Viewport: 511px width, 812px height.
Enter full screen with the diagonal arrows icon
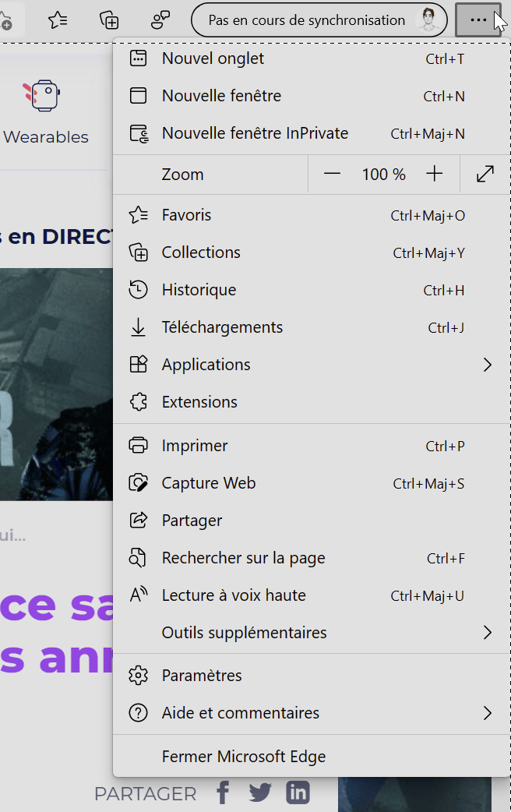485,174
